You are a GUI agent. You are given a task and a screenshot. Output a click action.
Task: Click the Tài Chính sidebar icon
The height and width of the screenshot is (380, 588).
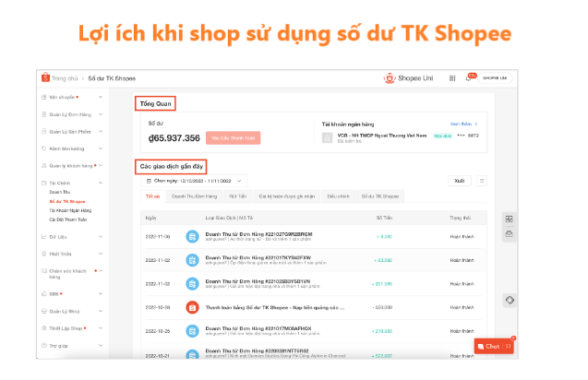coord(44,183)
